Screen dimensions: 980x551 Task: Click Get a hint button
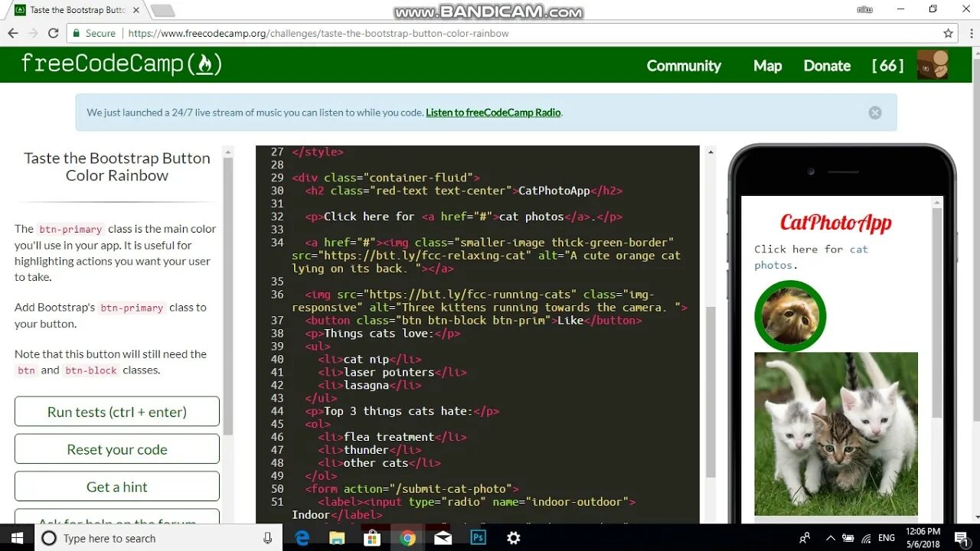[x=117, y=487]
